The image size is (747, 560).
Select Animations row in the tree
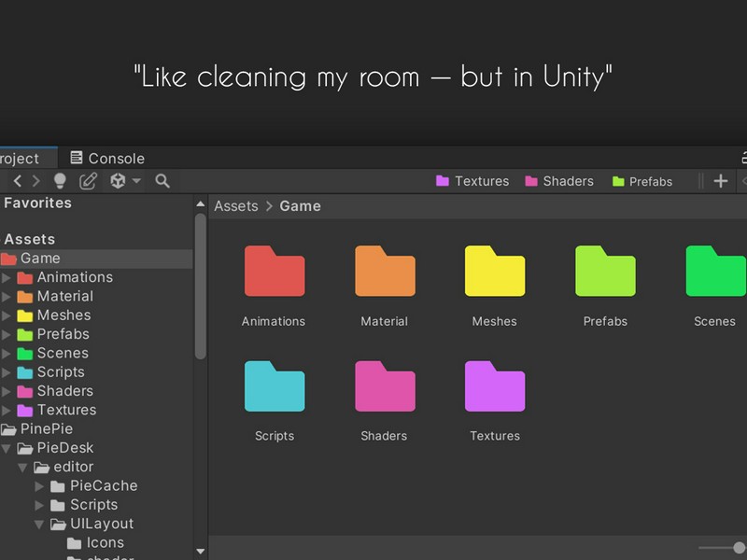coord(96,277)
